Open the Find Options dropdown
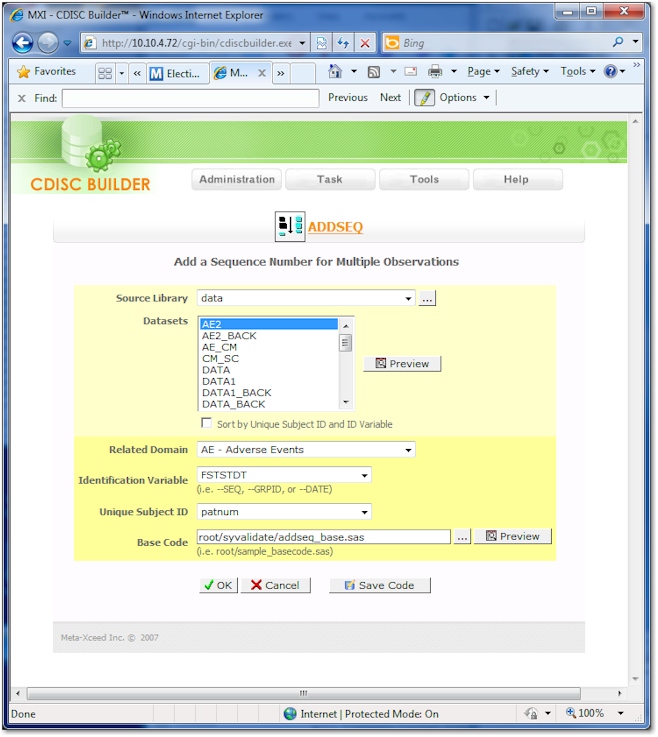Image resolution: width=658 pixels, height=737 pixels. [464, 98]
